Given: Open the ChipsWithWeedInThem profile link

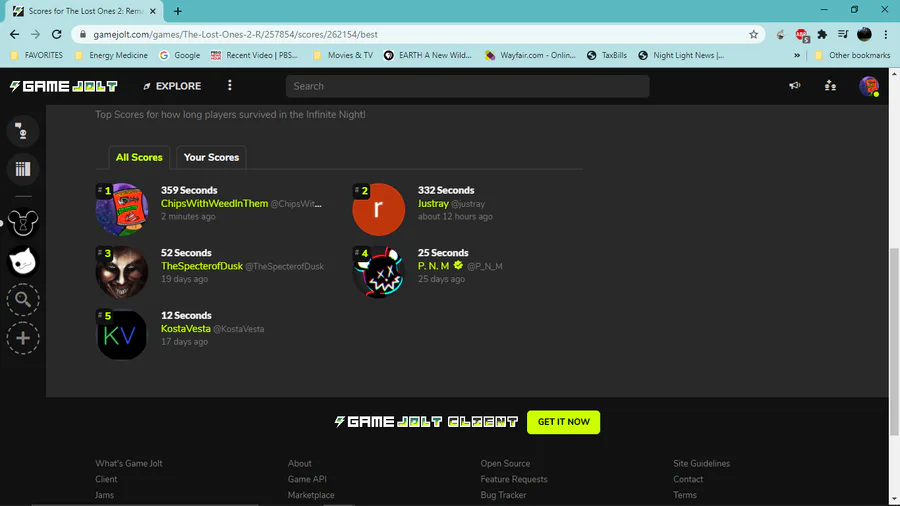Looking at the screenshot, I should click(214, 204).
